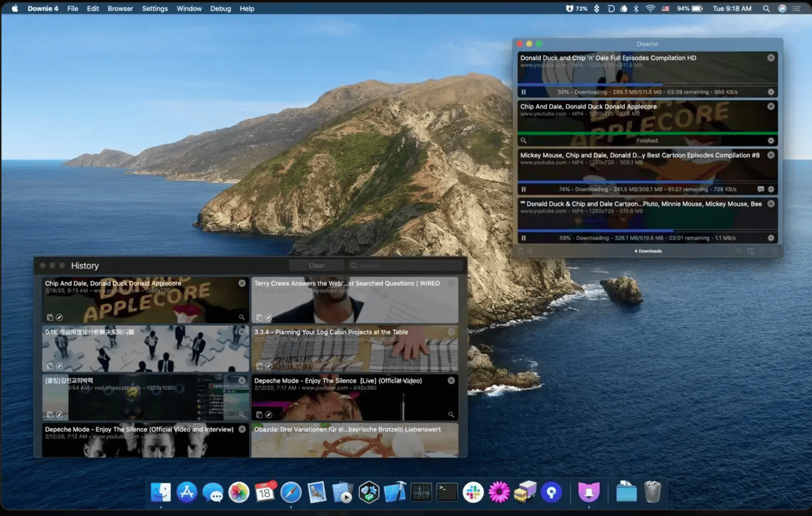This screenshot has height=516, width=812.
Task: Select Terry Crews WIRED history thumbnail
Action: (354, 300)
